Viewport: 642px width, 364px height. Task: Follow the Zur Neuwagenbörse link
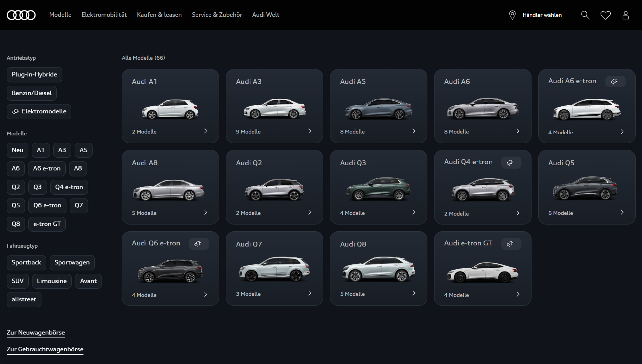tap(36, 332)
